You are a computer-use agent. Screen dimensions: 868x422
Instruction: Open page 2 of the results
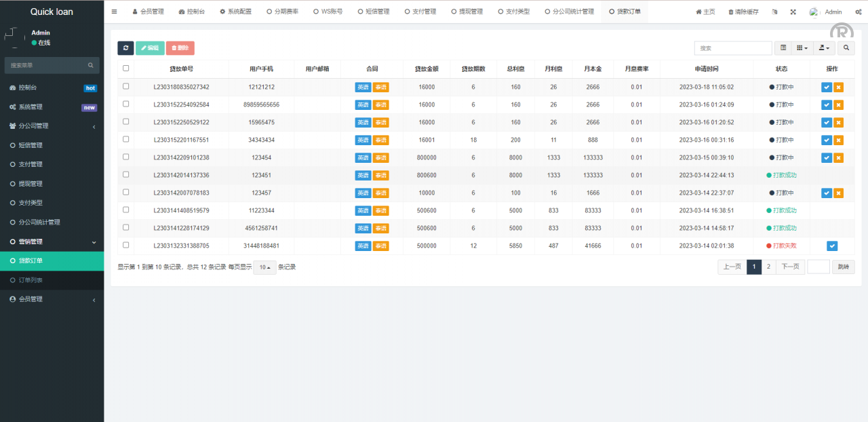click(x=768, y=267)
